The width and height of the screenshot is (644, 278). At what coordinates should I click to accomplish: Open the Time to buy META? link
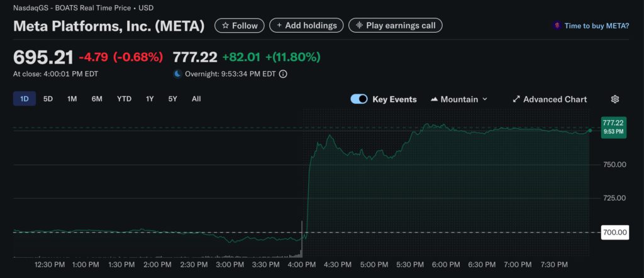596,25
